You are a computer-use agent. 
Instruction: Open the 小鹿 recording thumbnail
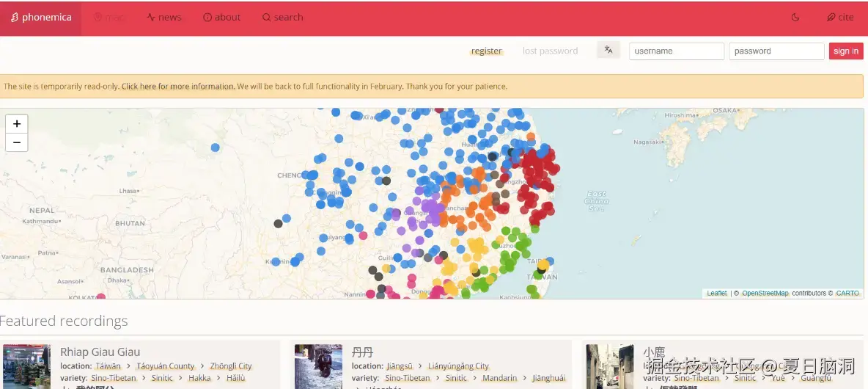[x=610, y=366]
